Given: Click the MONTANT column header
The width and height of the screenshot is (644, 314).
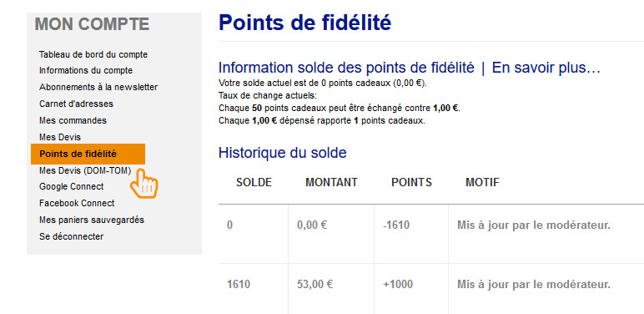Looking at the screenshot, I should pyautogui.click(x=331, y=183).
